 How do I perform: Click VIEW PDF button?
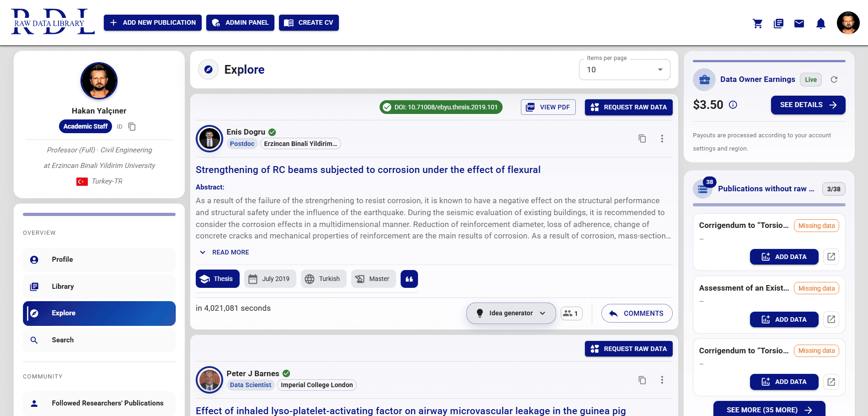point(548,107)
